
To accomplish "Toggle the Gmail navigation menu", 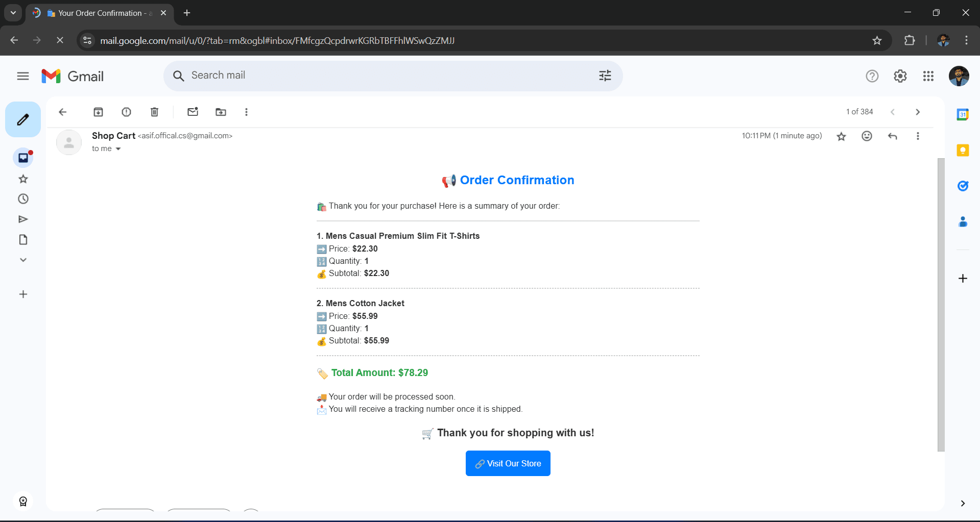I will pos(22,76).
